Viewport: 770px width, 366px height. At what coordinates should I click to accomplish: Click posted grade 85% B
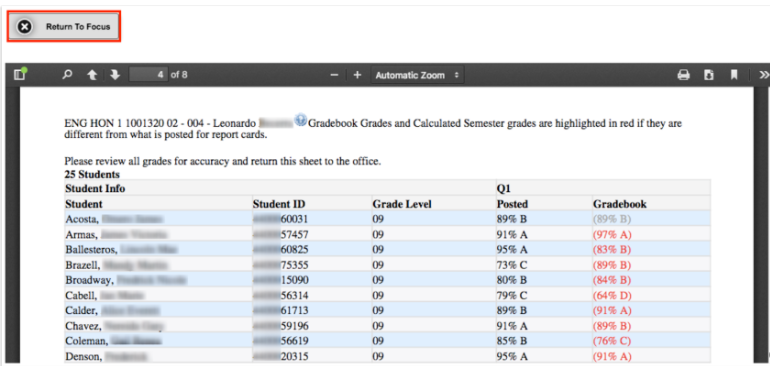512,341
